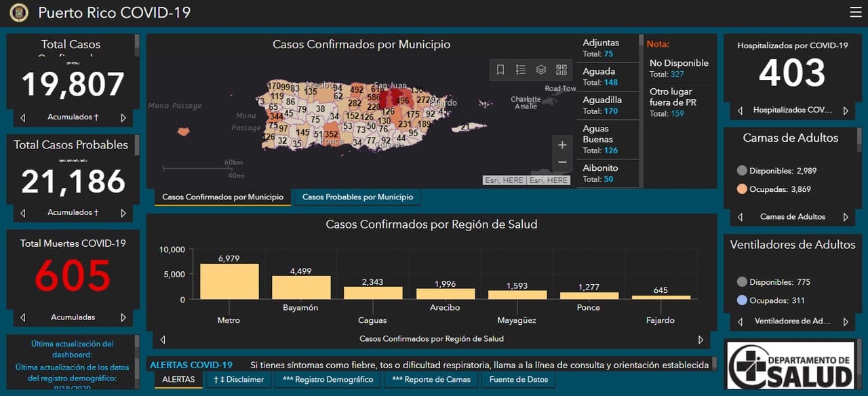The image size is (868, 396).
Task: Select Aguas Buenas in municipality list
Action: point(608,139)
